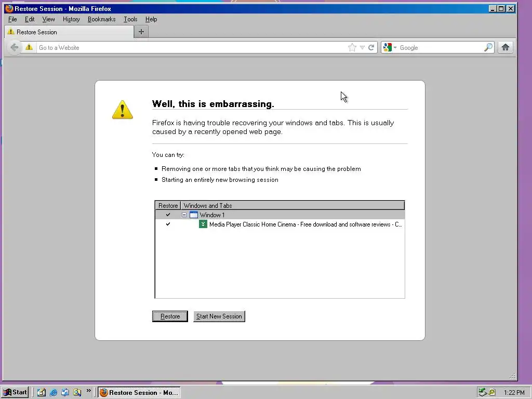Screen dimensions: 532x399
Task: Click the Media Player Classic tab favicon
Action: point(203,224)
